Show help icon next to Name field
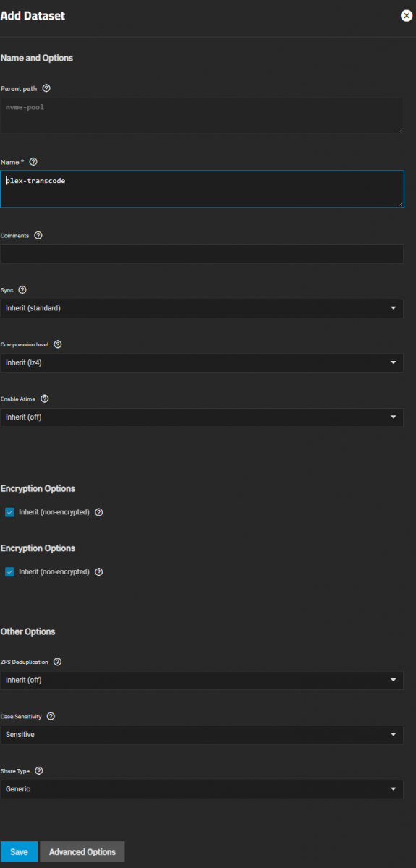 click(33, 162)
